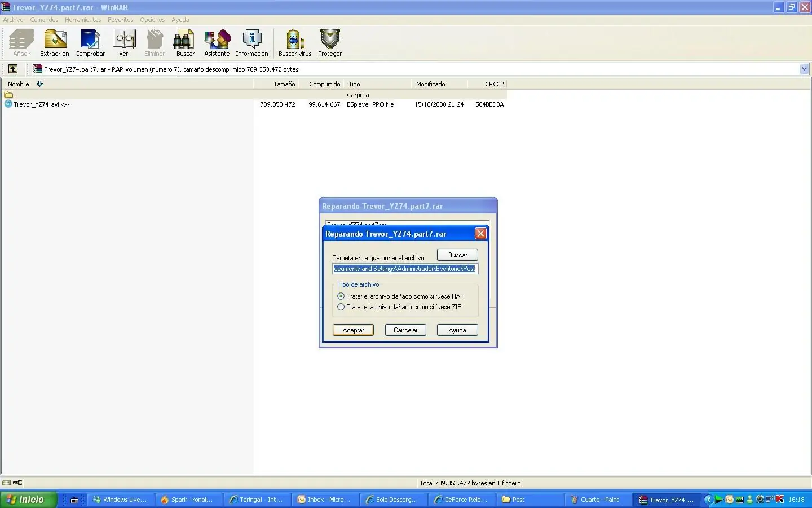Switch to Solo Descargas taskbar item

[x=395, y=500]
